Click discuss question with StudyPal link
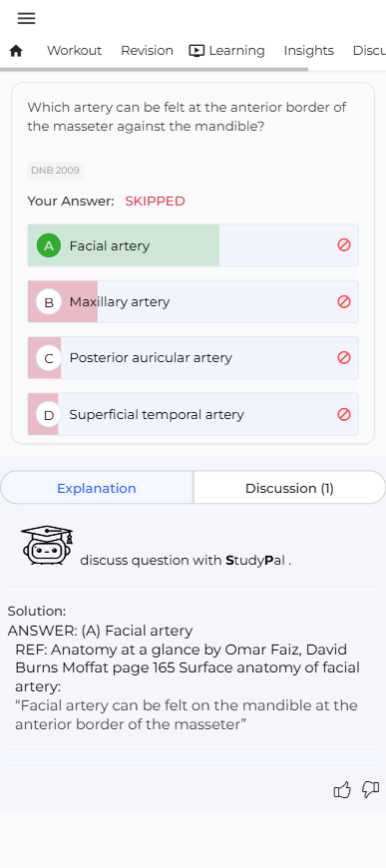This screenshot has width=386, height=868. tap(186, 561)
